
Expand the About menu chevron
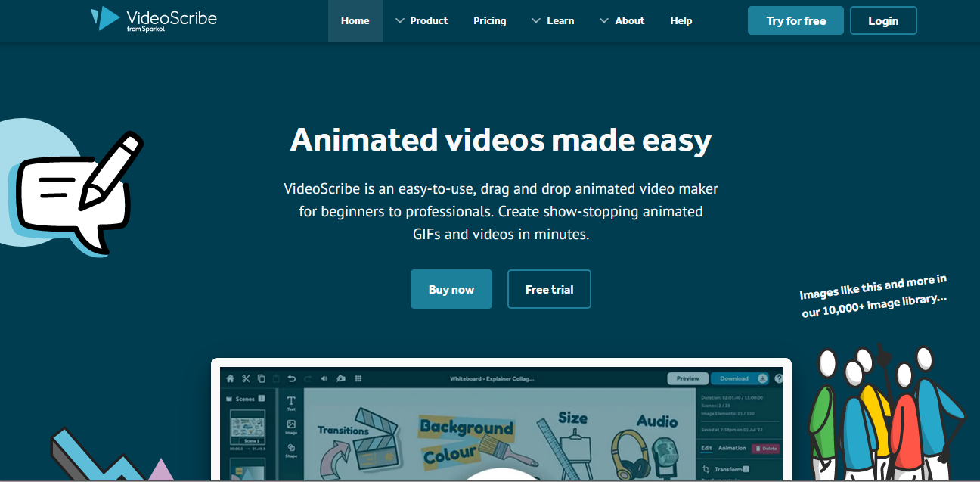pos(604,21)
